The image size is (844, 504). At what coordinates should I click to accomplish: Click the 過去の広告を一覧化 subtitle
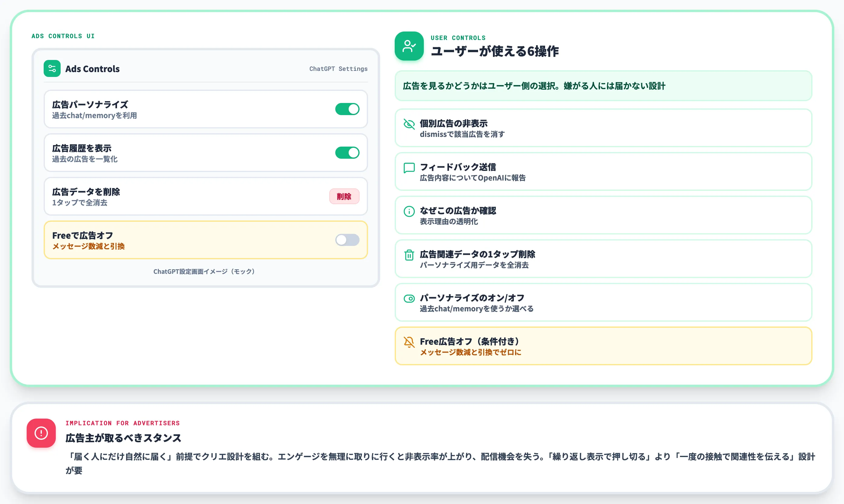point(85,159)
